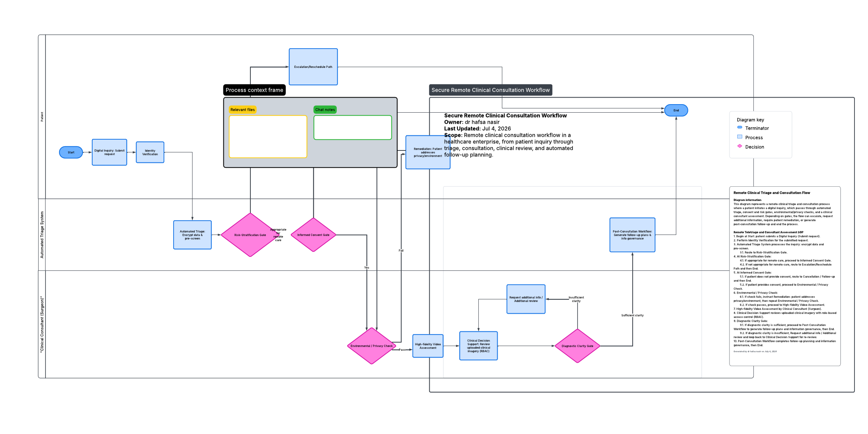Select the High-fidelity Video Assessment box
This screenshot has height=434, width=868.
coord(428,346)
